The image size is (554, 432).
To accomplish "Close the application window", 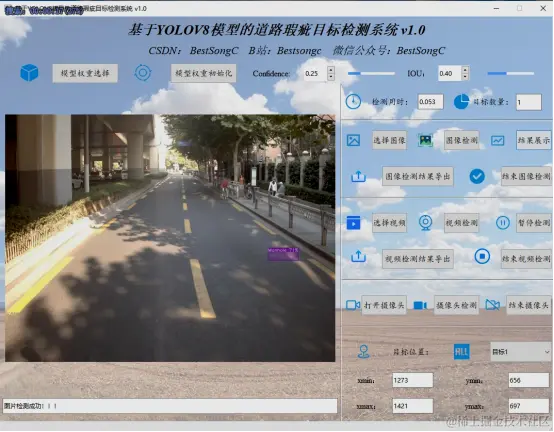I will tap(543, 8).
